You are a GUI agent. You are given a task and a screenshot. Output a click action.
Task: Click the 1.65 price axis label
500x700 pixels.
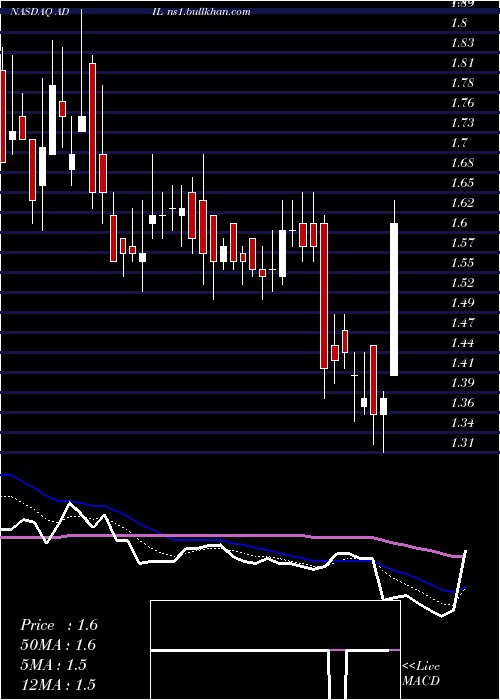point(462,183)
